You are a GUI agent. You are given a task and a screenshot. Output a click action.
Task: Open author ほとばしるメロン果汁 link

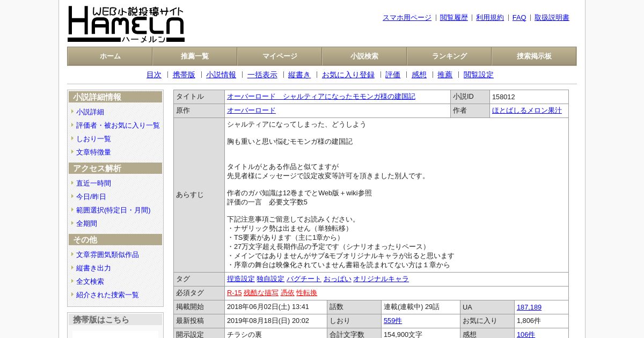527,111
